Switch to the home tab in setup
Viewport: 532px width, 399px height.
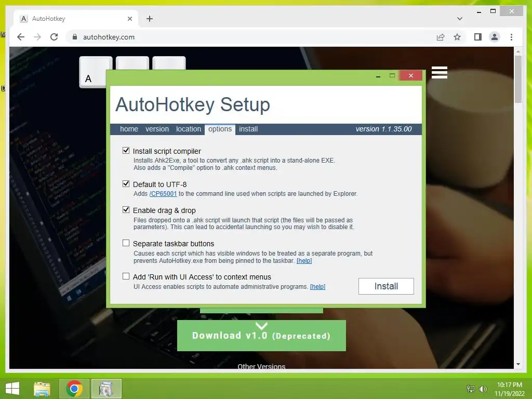129,129
